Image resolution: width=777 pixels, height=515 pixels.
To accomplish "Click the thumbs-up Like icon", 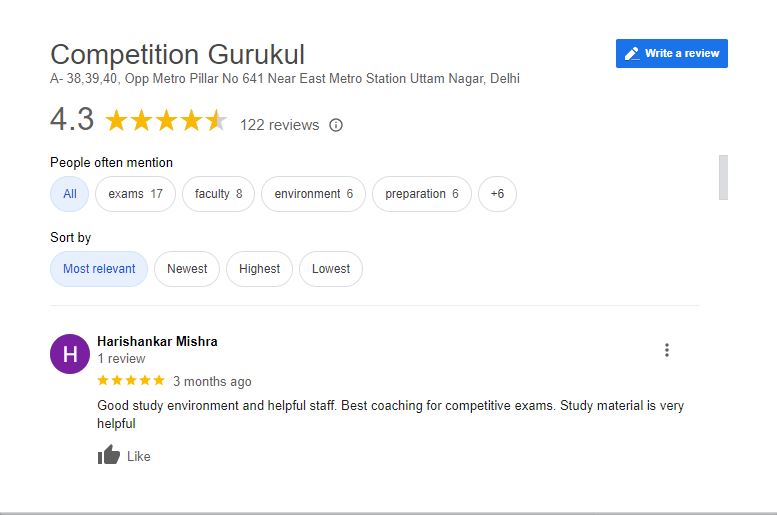I will coord(109,455).
